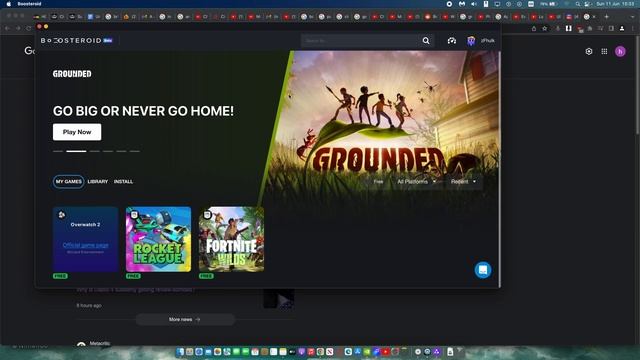Open the Fortnite Wilds game thumbnail
Viewport: 640px width, 360px height.
click(231, 239)
